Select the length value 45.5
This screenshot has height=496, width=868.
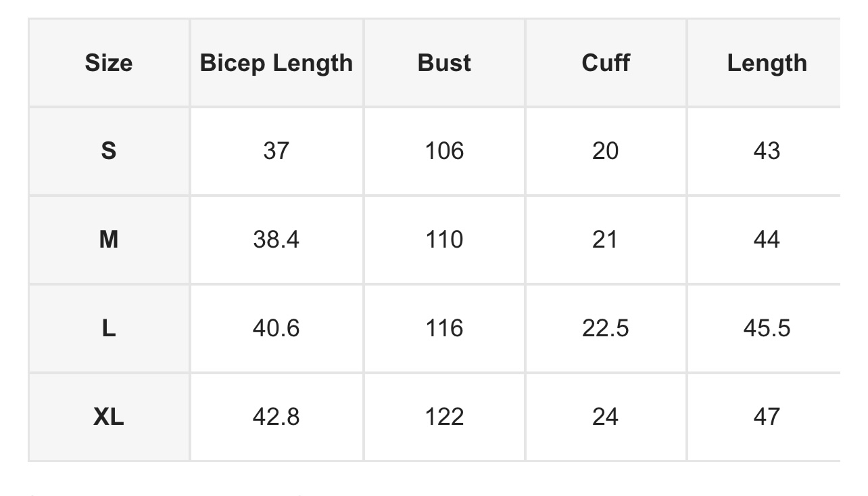point(767,328)
